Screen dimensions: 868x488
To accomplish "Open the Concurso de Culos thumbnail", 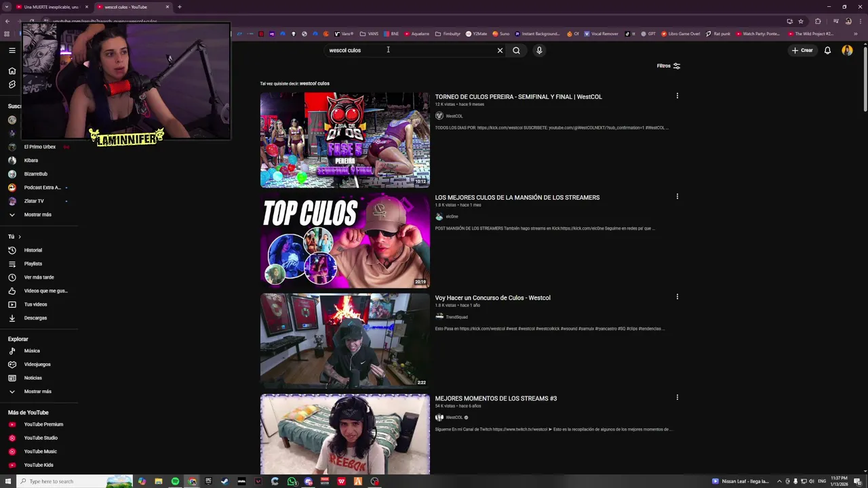I will tap(344, 340).
